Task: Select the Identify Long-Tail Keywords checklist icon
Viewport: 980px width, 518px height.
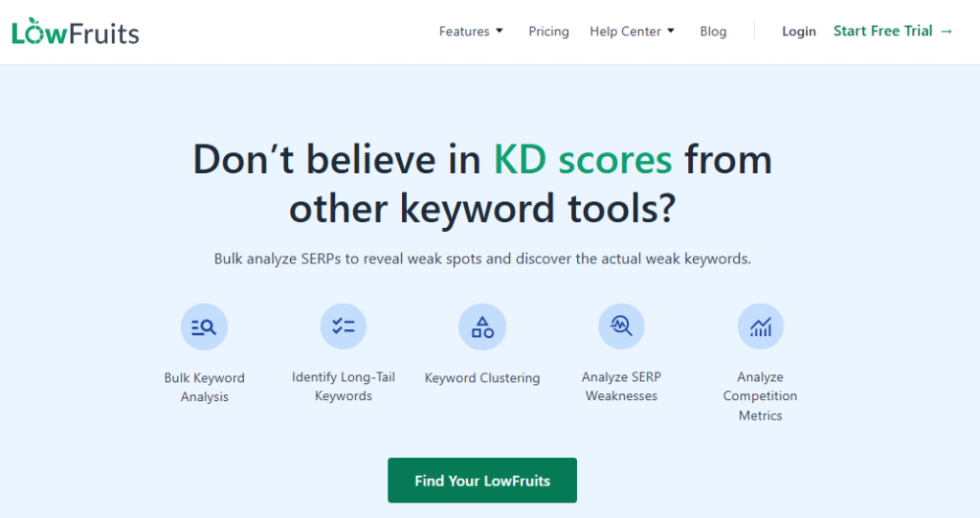Action: point(343,327)
